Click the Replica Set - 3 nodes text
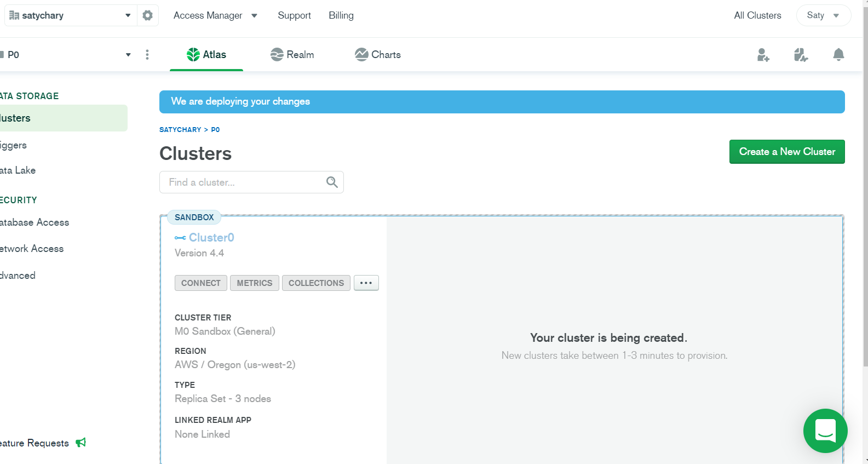Viewport: 868px width, 464px height. click(x=223, y=399)
